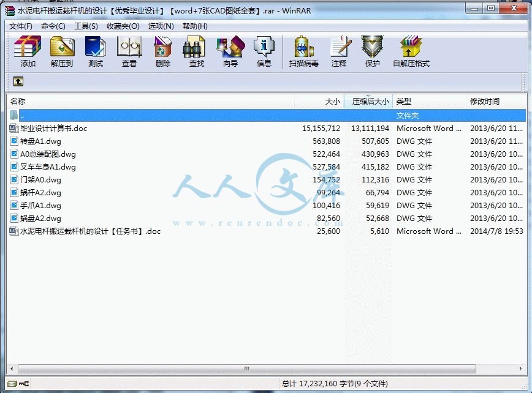The image size is (532, 393).
Task: Open the File (文件) menu
Action: click(21, 26)
